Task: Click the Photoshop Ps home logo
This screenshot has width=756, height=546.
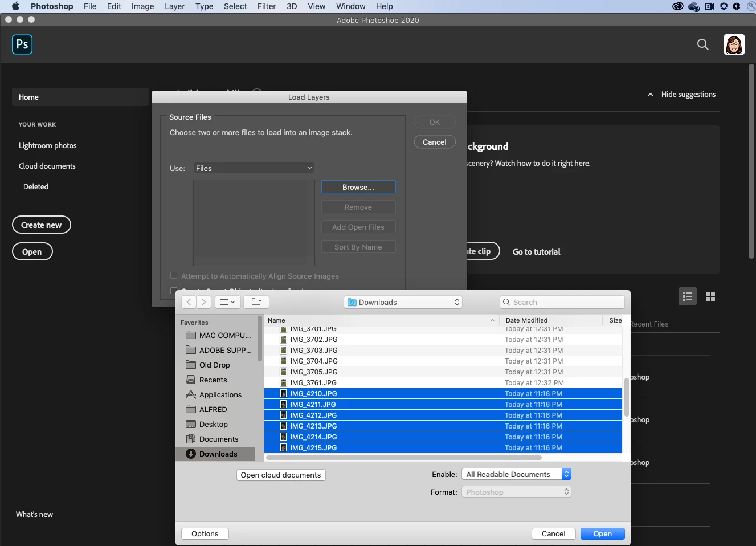Action: coord(22,44)
